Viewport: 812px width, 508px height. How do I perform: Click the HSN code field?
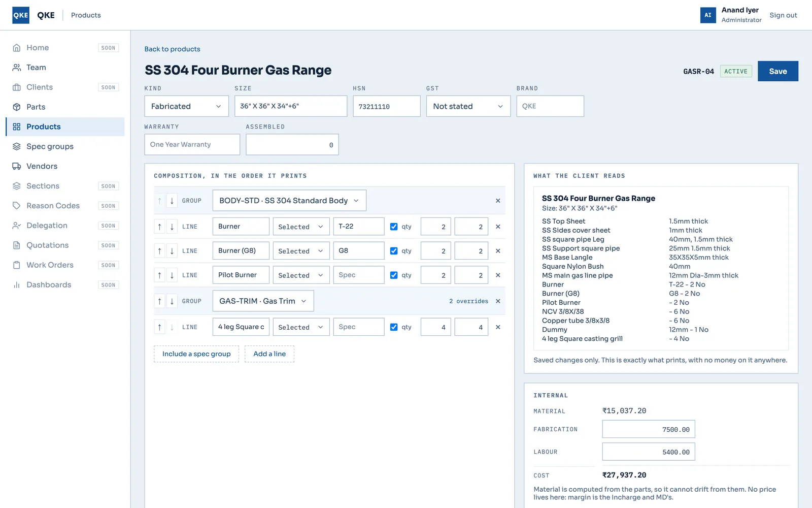387,106
